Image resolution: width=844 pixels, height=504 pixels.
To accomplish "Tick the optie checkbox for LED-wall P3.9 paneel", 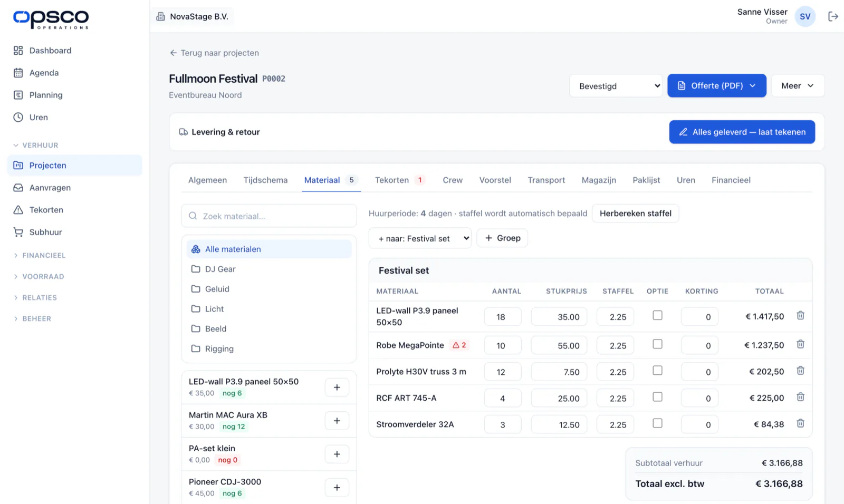I will [657, 315].
